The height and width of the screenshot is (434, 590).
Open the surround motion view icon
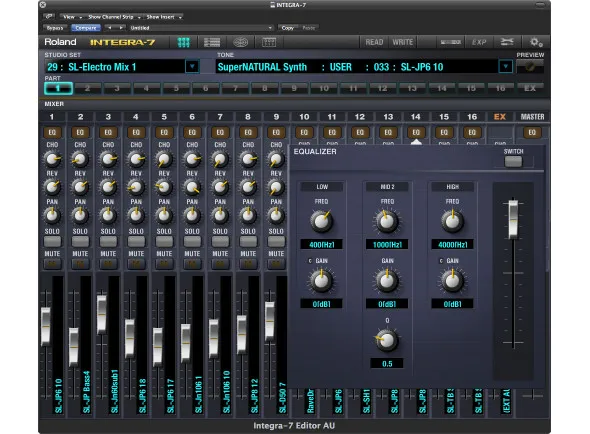point(240,42)
